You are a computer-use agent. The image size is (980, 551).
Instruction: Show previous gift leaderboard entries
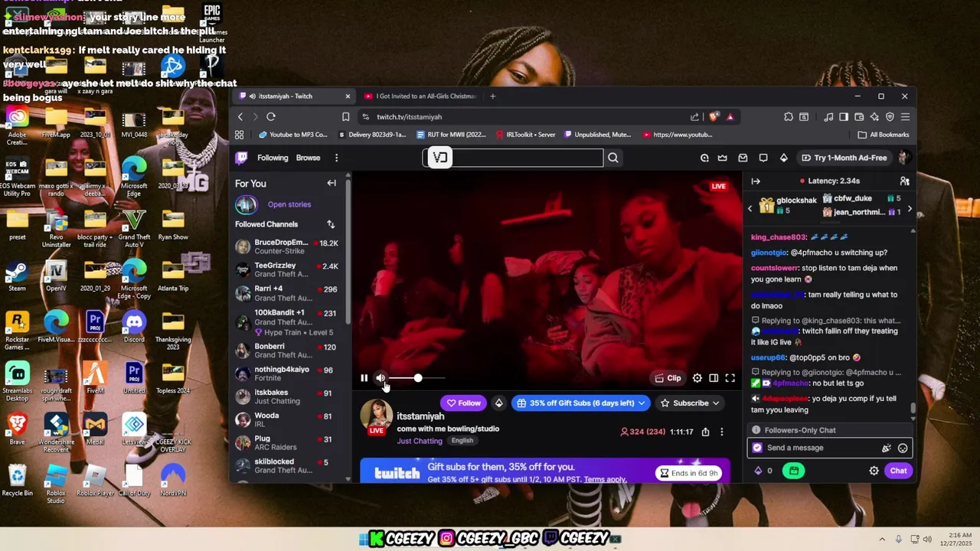tap(750, 208)
